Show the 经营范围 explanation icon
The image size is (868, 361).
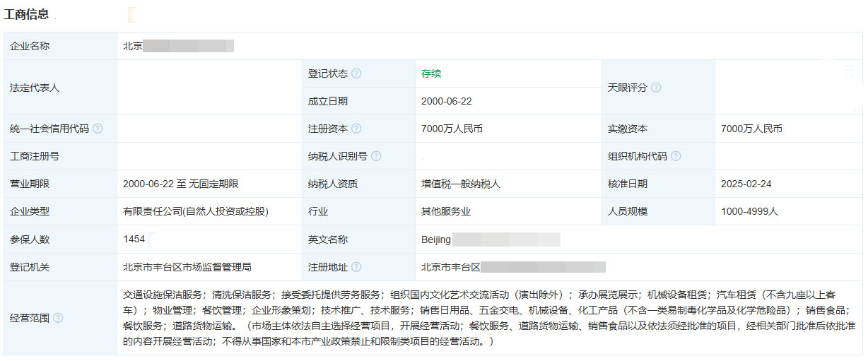click(x=58, y=318)
